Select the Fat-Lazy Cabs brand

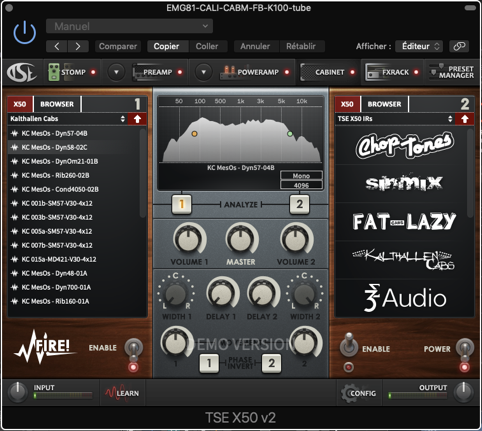404,222
